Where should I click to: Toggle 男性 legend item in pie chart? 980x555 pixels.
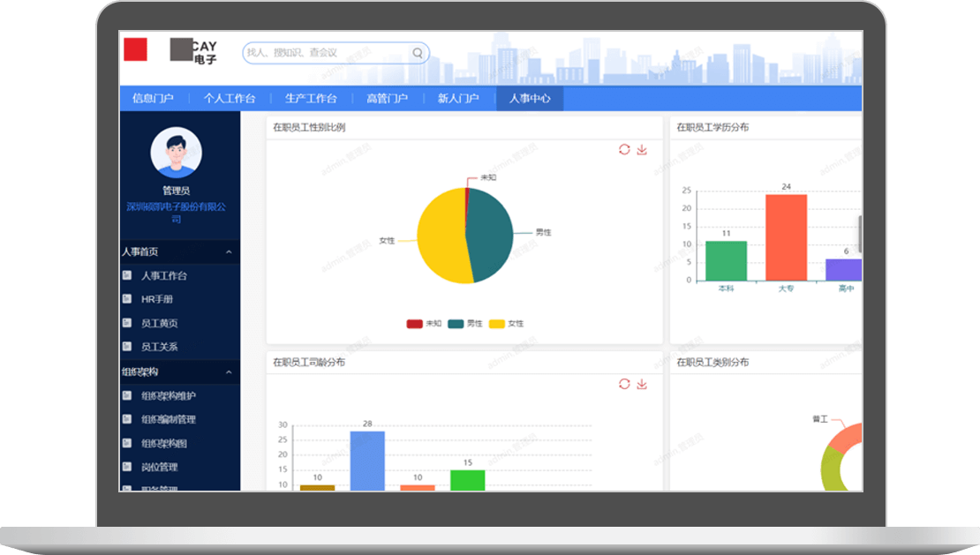click(x=465, y=324)
